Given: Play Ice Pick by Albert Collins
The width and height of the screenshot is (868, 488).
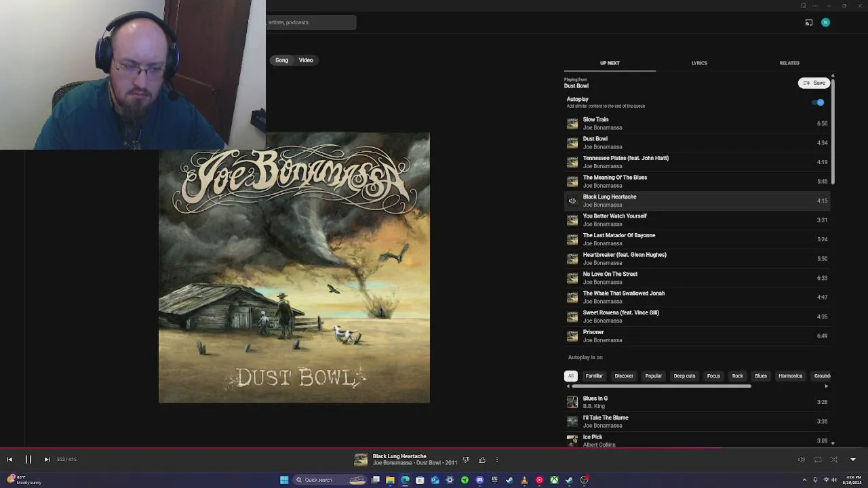Looking at the screenshot, I should point(697,441).
